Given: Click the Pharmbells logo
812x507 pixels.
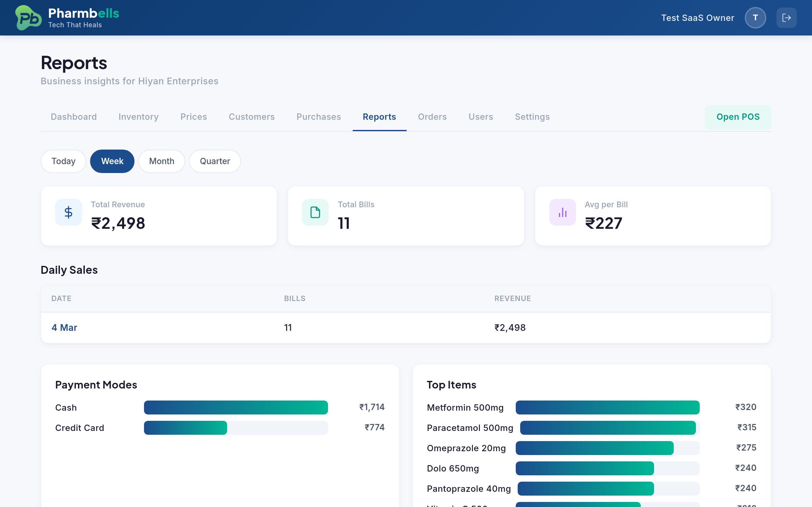Looking at the screenshot, I should 28,17.
